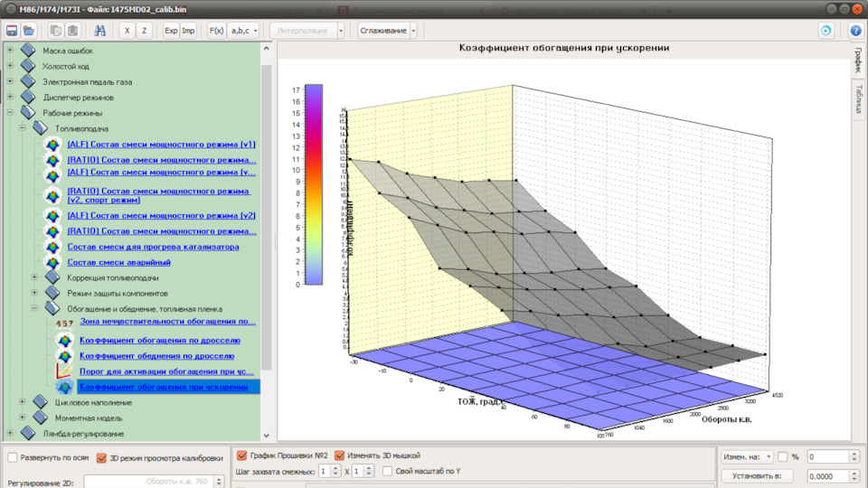Expand the Диспетчер режимов node
Image resolution: width=868 pixels, height=488 pixels.
click(10, 97)
